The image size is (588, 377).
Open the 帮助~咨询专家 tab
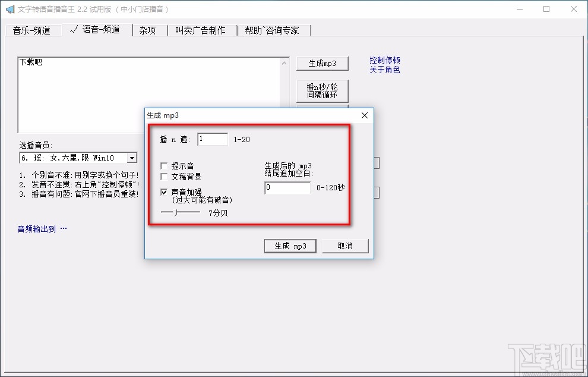[273, 30]
